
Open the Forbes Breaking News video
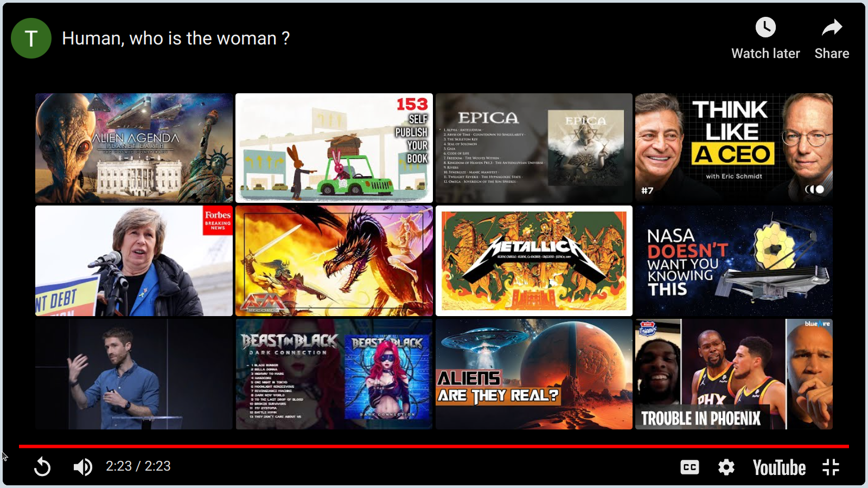134,261
